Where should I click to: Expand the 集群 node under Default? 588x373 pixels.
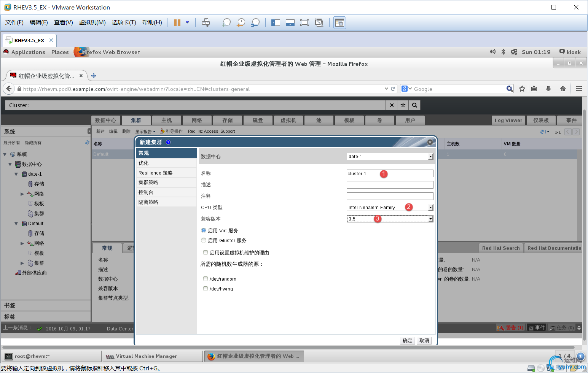pyautogui.click(x=22, y=263)
